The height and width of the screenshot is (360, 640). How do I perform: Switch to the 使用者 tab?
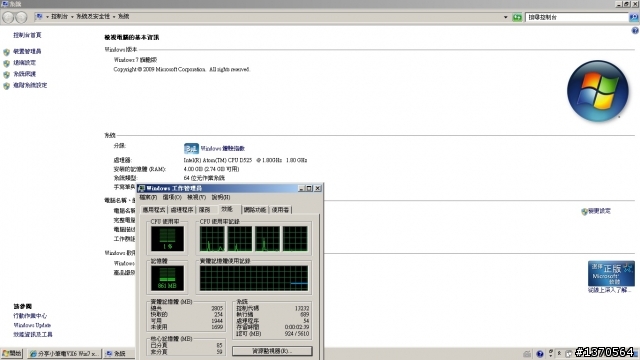(x=280, y=210)
